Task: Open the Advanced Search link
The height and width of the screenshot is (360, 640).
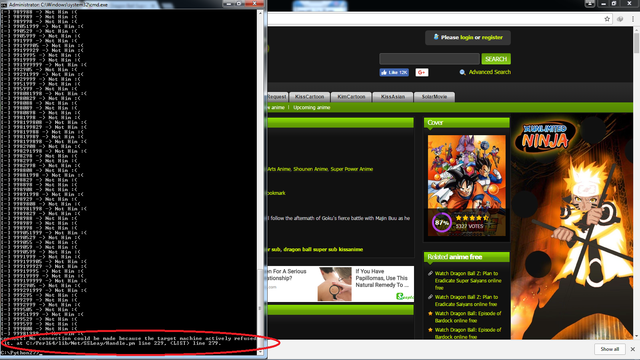Action: click(489, 72)
